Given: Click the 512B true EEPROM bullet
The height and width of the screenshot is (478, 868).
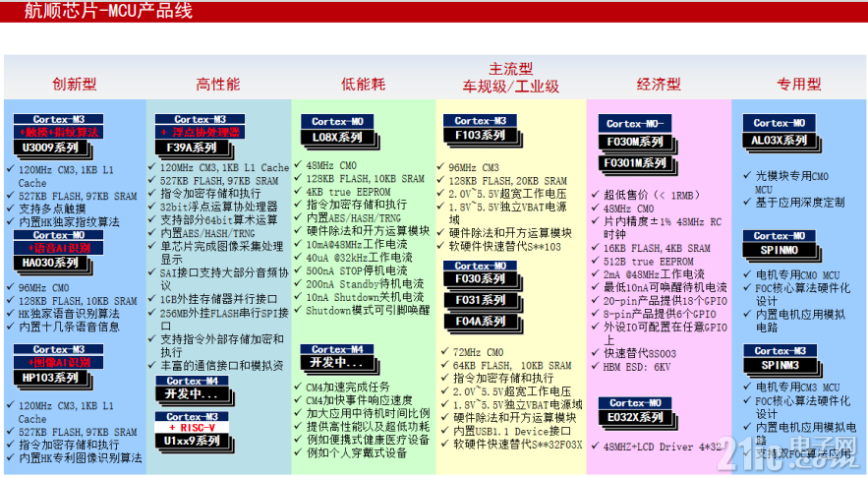Looking at the screenshot, I should pos(649,262).
